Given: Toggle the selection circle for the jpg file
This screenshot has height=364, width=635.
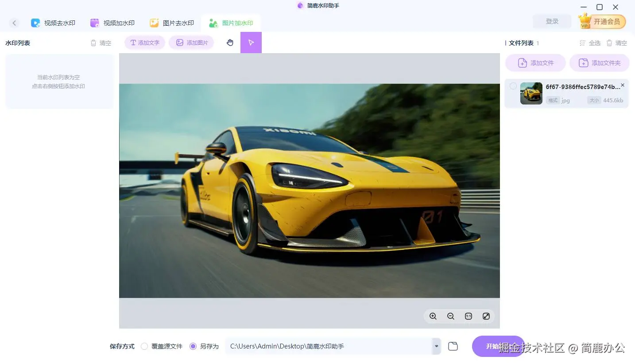Looking at the screenshot, I should point(513,86).
